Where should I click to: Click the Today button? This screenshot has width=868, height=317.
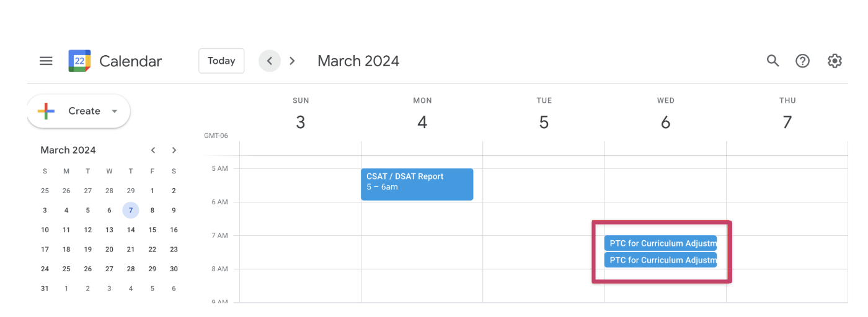[x=221, y=61]
